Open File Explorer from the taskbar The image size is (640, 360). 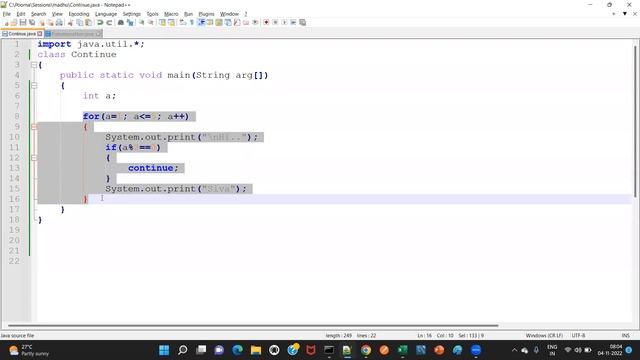[256, 350]
